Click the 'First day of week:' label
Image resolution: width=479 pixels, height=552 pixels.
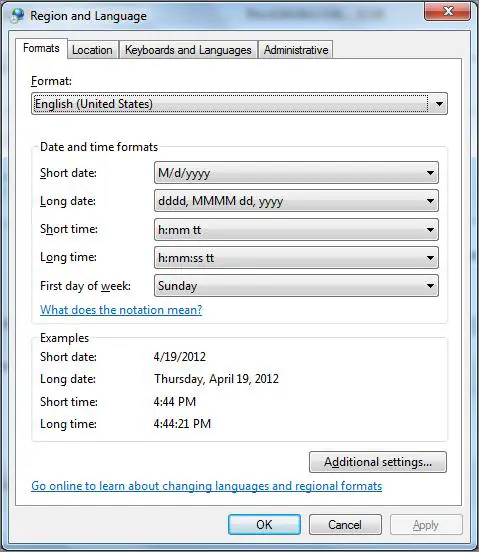point(86,286)
